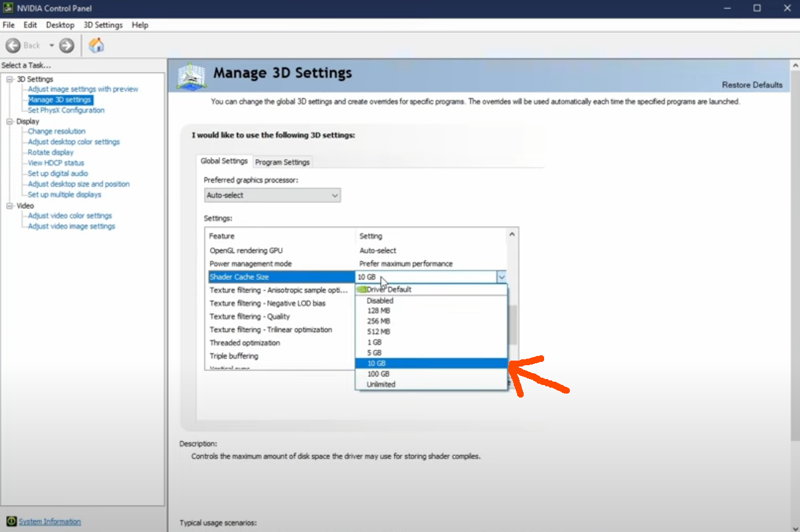Choose 5 GB shader cache size
800x532 pixels.
point(431,353)
